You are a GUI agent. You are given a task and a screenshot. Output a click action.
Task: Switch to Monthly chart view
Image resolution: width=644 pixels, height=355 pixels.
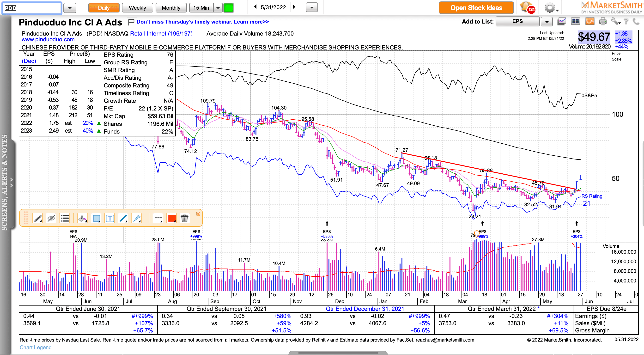pos(171,8)
